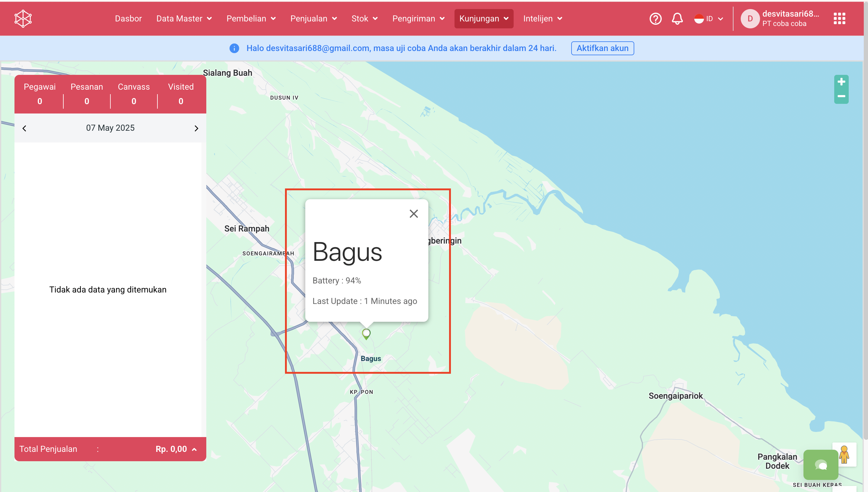868x492 pixels.
Task: Close the Bagus info popup
Action: point(413,214)
